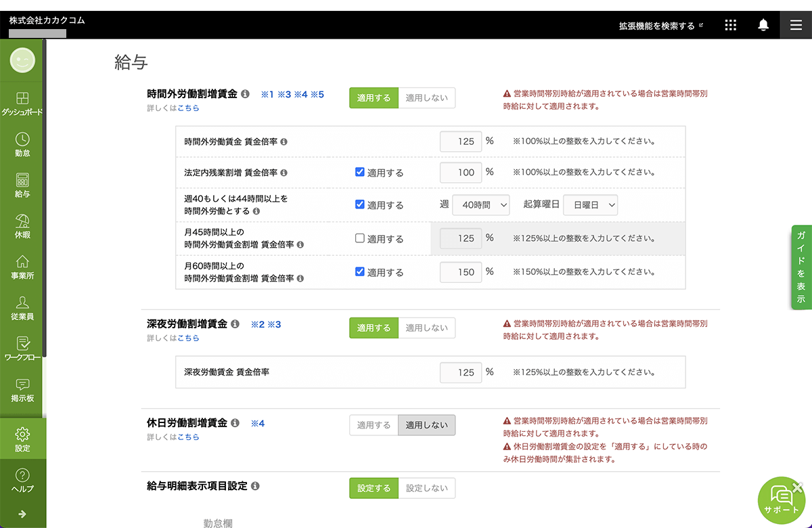Click info icon beside 給与明細表示項目設定

(254, 486)
